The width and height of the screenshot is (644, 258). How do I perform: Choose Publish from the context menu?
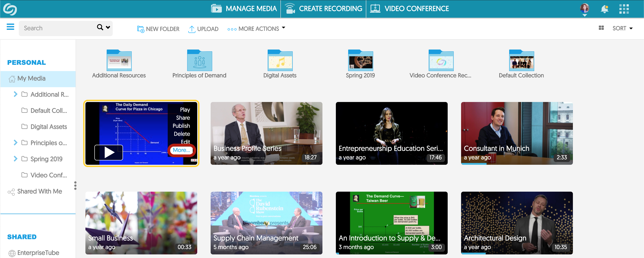coord(182,126)
